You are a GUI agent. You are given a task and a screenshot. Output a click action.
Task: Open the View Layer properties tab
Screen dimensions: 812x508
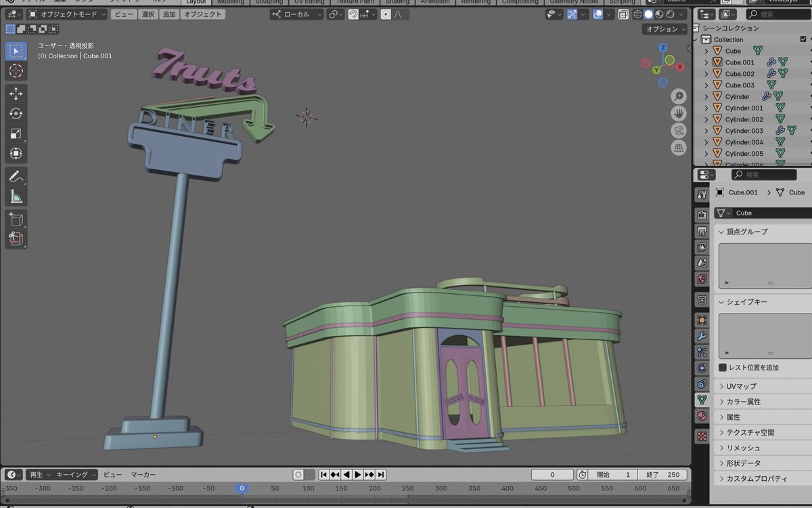point(702,247)
